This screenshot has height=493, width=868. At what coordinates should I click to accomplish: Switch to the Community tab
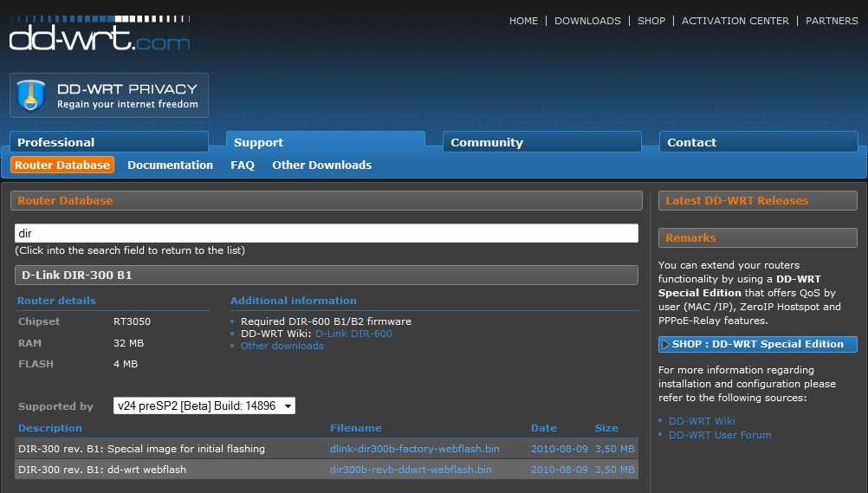coord(541,142)
